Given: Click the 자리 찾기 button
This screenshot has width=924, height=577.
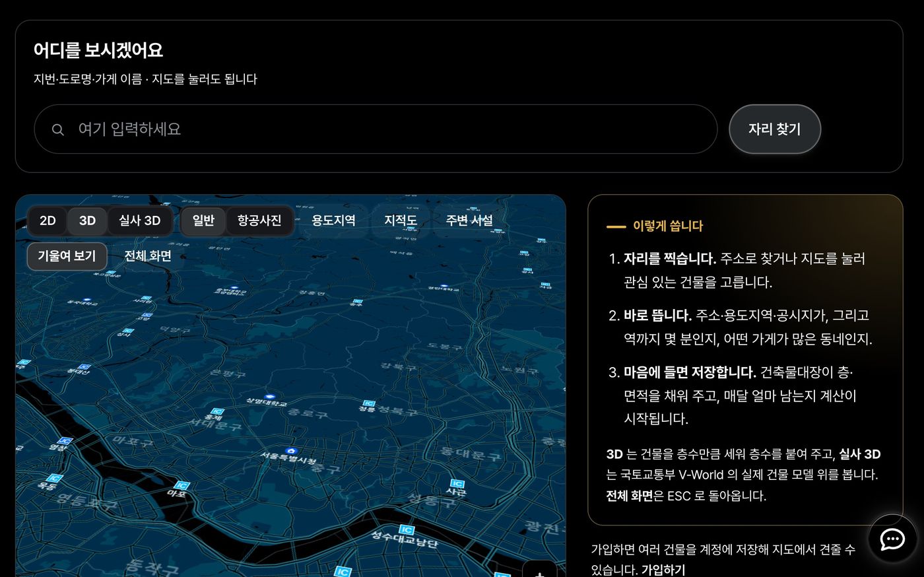Looking at the screenshot, I should [775, 129].
